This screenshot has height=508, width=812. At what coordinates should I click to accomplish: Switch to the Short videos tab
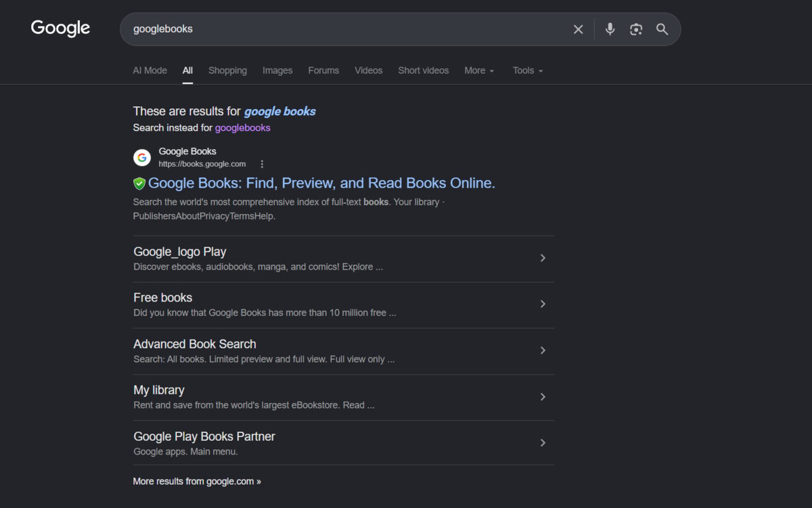click(x=423, y=70)
